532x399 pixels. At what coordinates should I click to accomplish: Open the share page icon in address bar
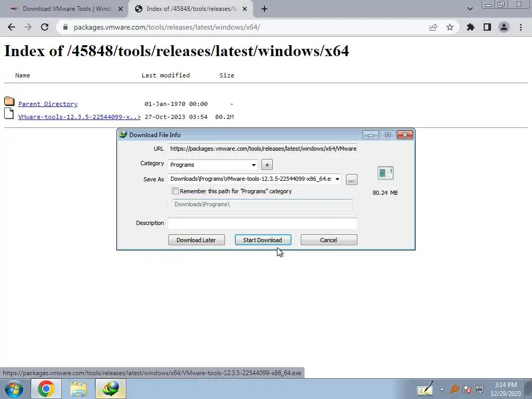pos(433,27)
